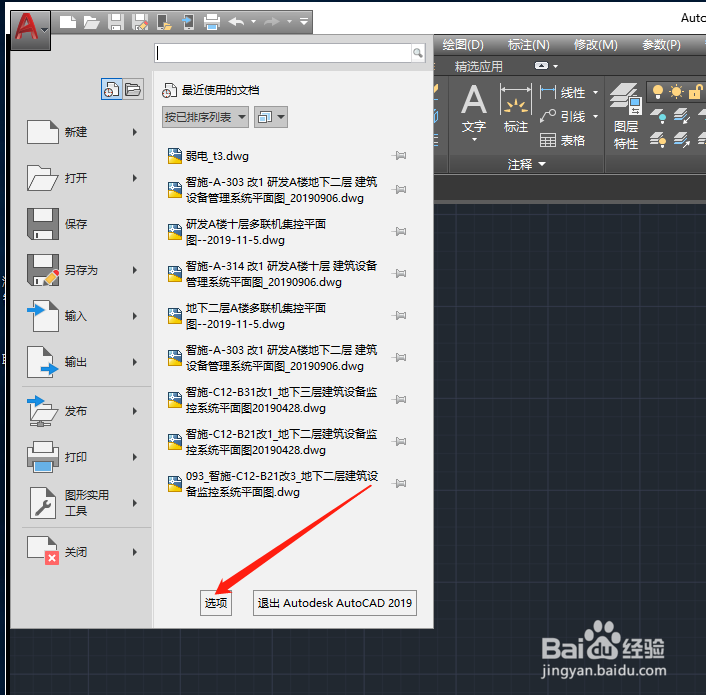Pin 智施-A-314 改1 file to list
This screenshot has height=695, width=706.
[399, 273]
